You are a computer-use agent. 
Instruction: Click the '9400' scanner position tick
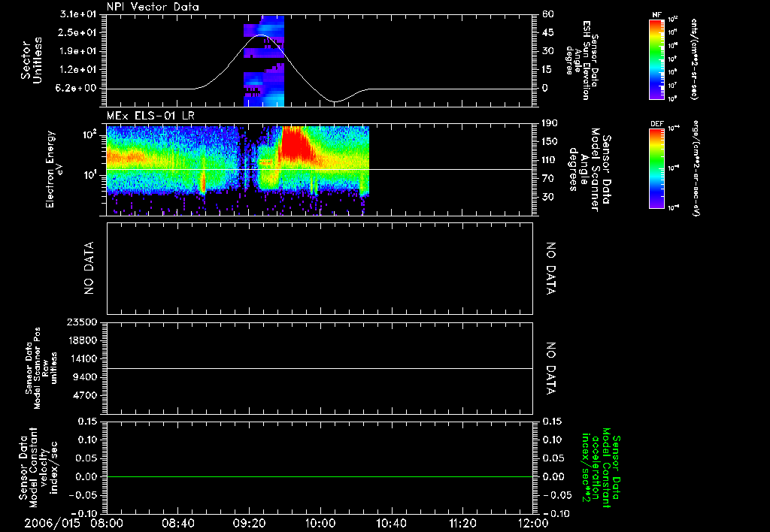86,377
